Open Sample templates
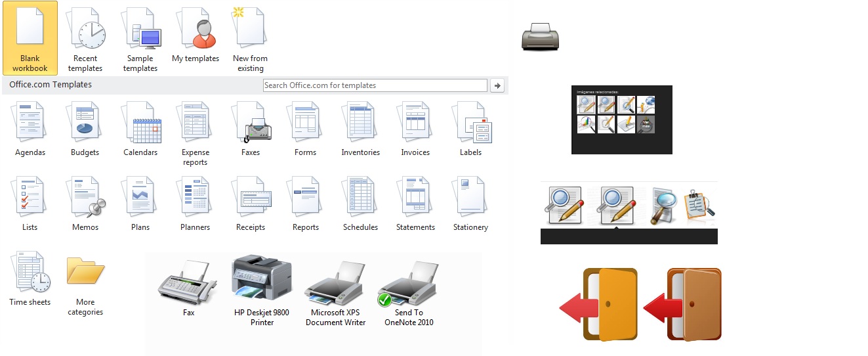 140,37
